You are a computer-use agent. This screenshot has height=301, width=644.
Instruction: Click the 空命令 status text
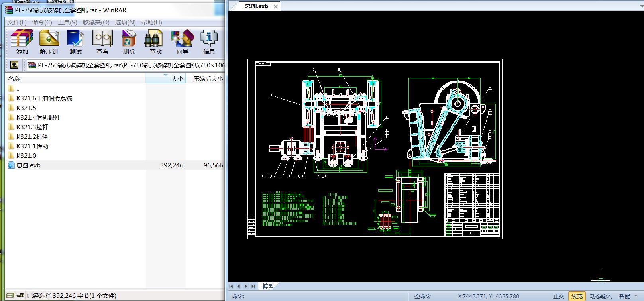pyautogui.click(x=422, y=296)
